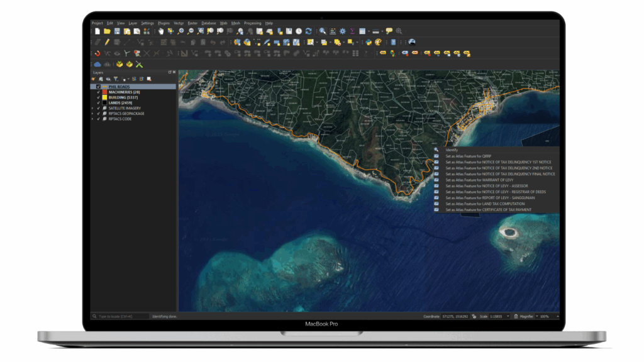Expand the RPTACS CODE group

coord(92,119)
